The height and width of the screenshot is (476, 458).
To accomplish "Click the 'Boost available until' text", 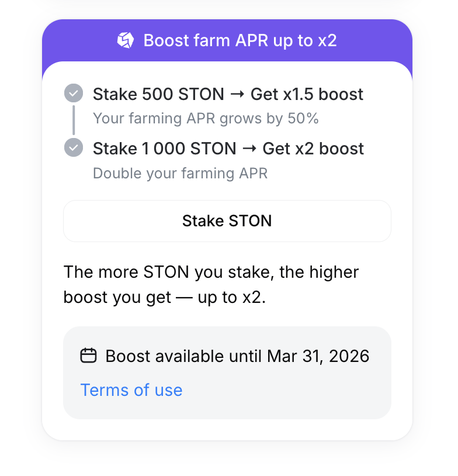I will 185,356.
